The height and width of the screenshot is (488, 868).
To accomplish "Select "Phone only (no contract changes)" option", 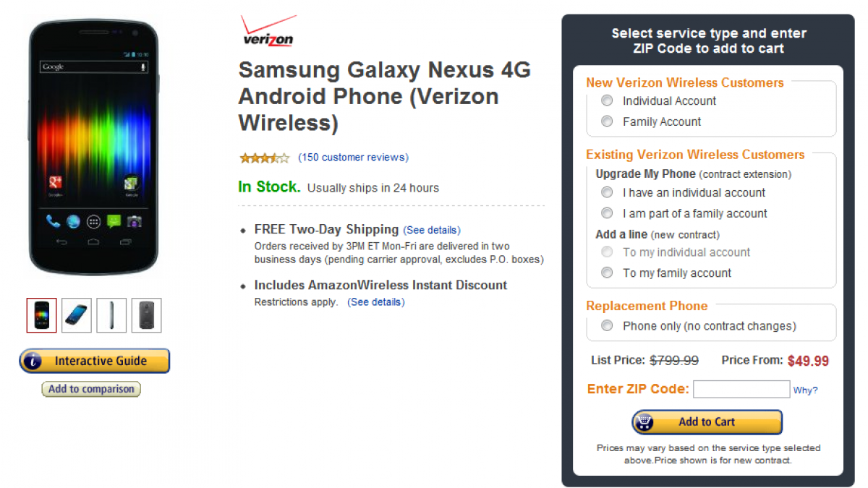I will (608, 326).
